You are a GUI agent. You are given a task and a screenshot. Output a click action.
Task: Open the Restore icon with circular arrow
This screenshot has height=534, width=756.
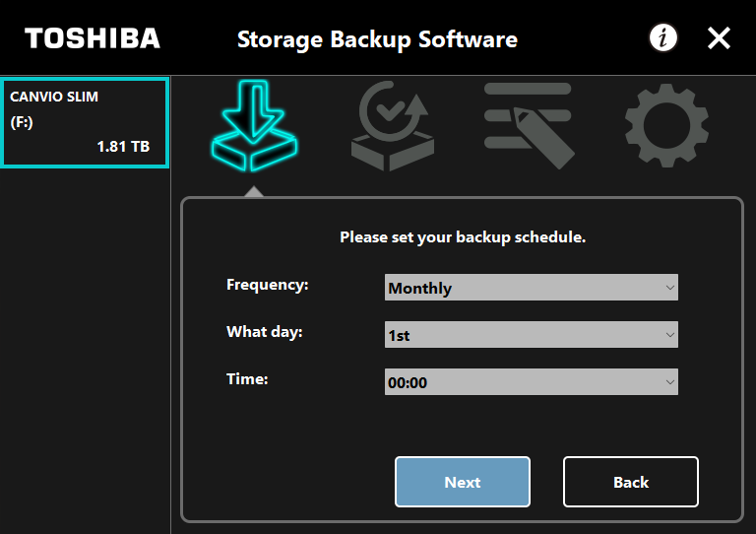(393, 126)
